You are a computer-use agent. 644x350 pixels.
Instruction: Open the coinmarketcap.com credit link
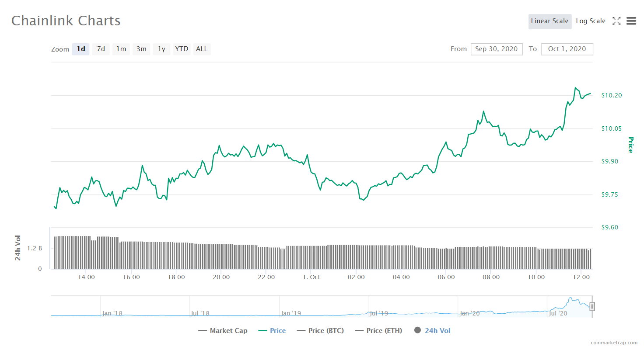coord(614,343)
